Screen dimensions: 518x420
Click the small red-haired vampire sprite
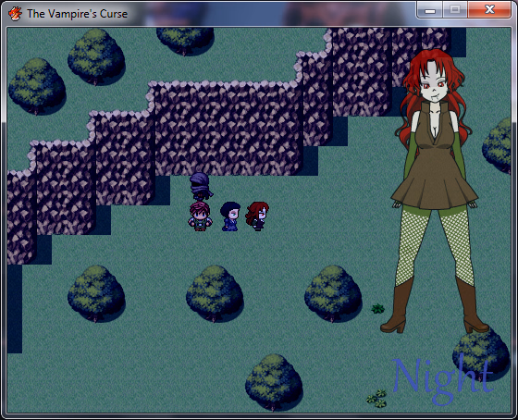(x=257, y=216)
